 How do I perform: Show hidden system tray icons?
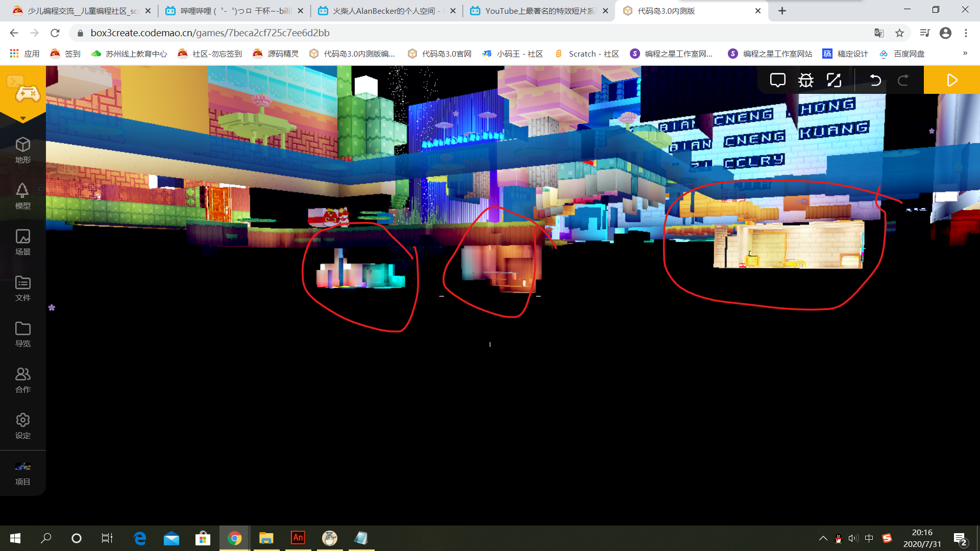823,538
